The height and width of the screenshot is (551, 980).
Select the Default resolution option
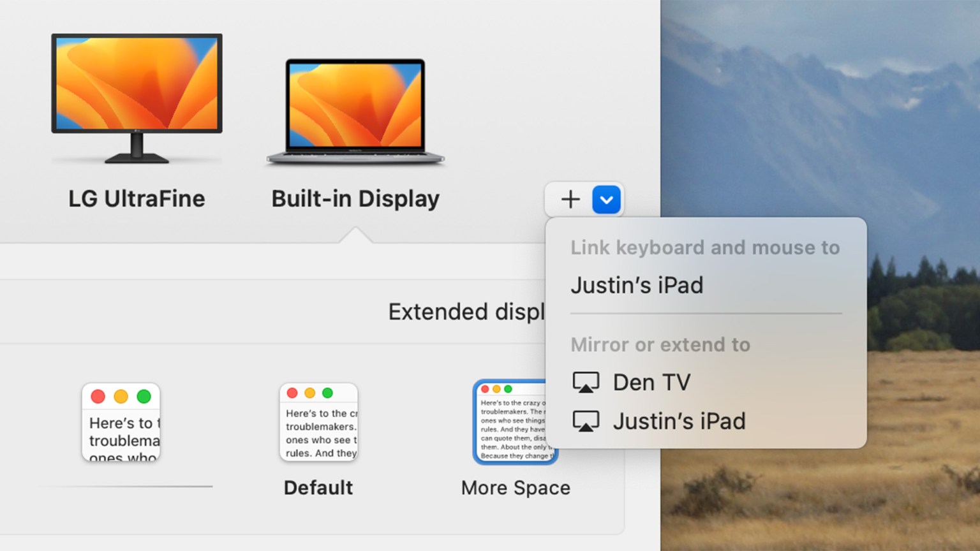pos(318,423)
